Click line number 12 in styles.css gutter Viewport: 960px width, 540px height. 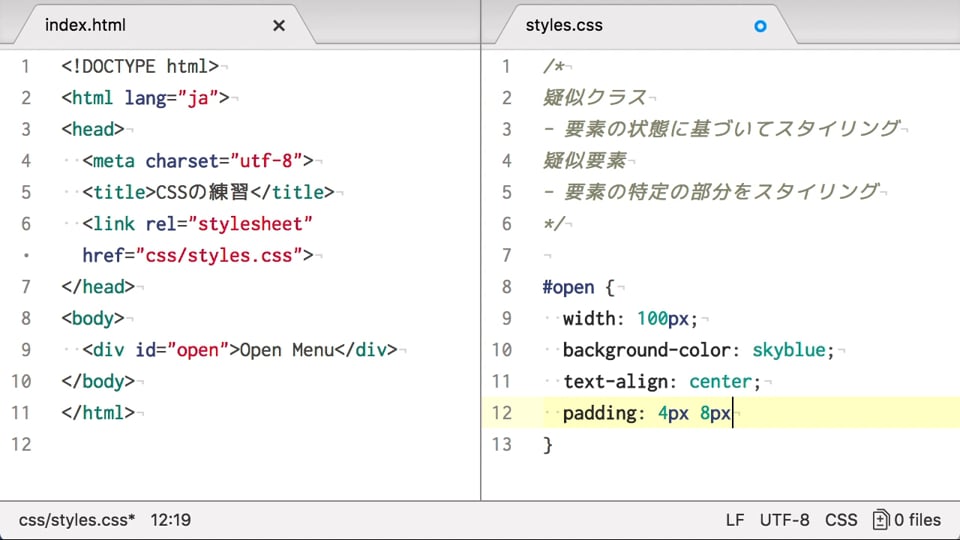tap(502, 413)
